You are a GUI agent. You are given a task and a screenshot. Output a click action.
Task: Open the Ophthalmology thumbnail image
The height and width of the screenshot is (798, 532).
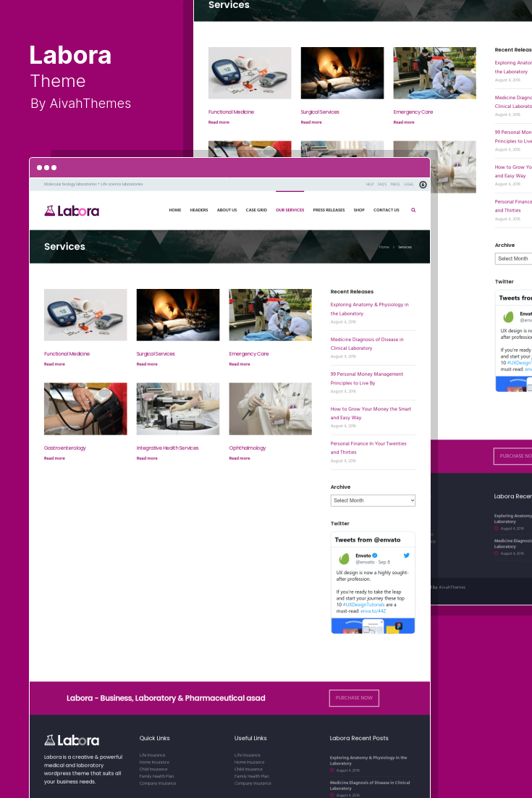271,408
